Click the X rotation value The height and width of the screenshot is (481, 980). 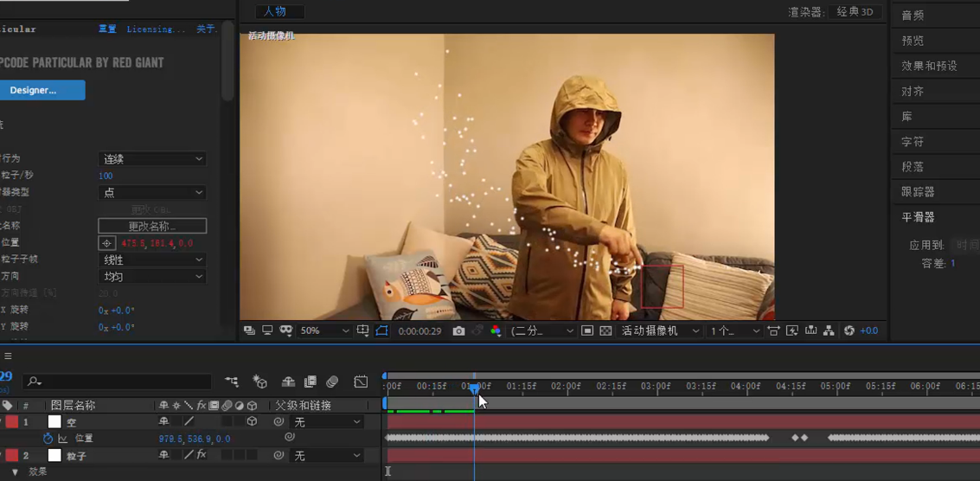tap(116, 311)
